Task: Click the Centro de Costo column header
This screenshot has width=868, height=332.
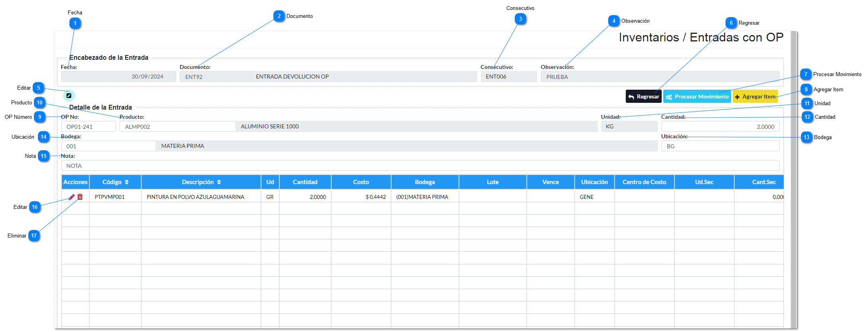Action: coord(645,182)
